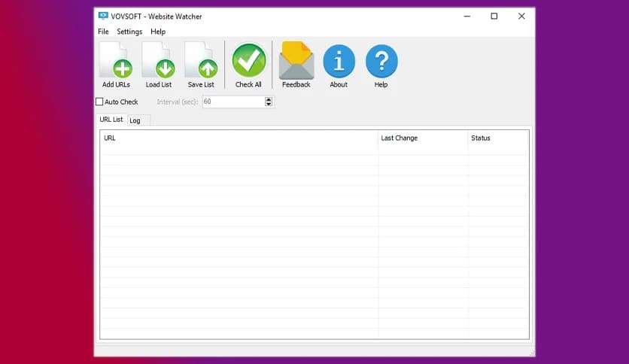Open the Settings menu
The width and height of the screenshot is (629, 364).
tap(129, 32)
